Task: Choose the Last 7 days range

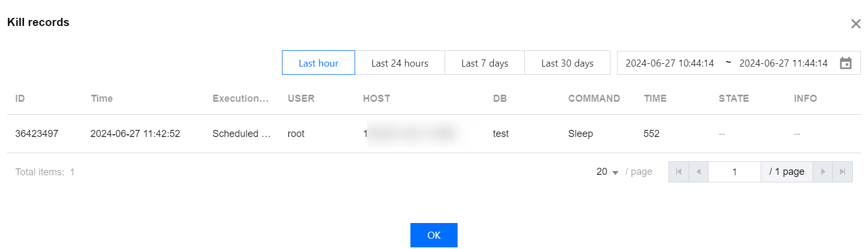Action: pyautogui.click(x=485, y=63)
